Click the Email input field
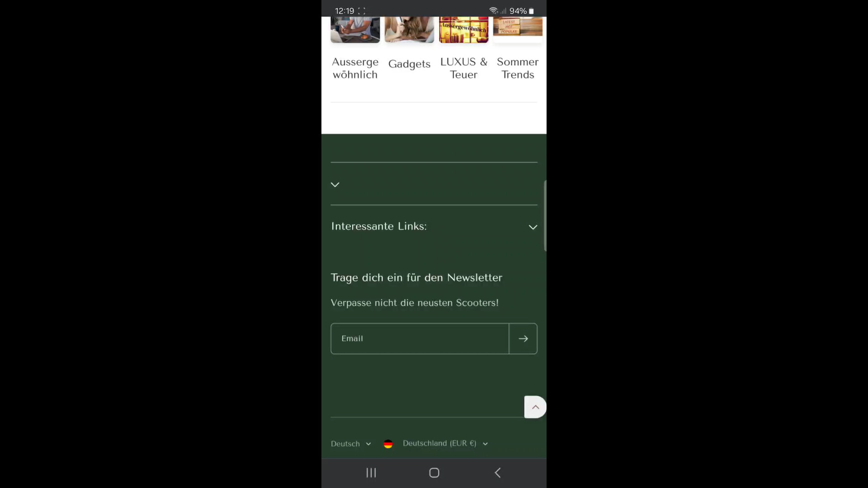This screenshot has height=488, width=868. tap(420, 338)
